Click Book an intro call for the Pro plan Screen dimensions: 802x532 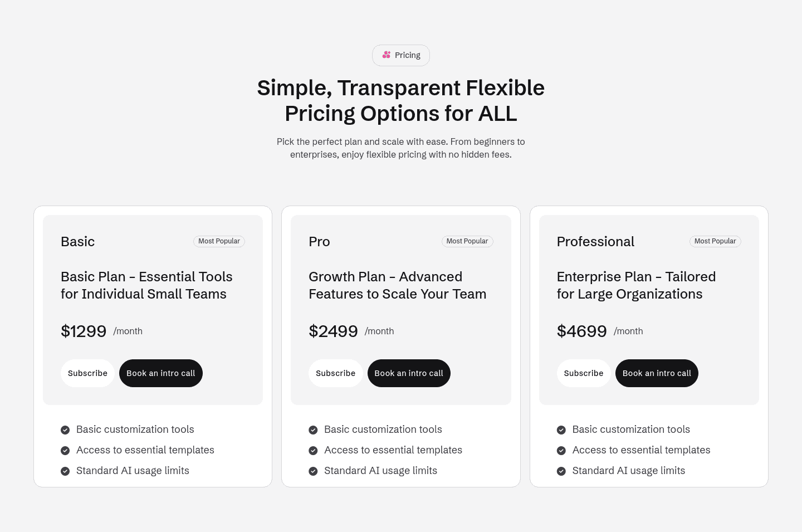[409, 373]
